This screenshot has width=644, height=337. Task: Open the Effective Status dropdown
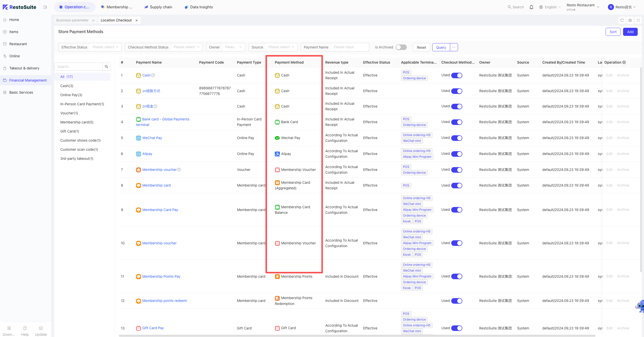point(90,47)
